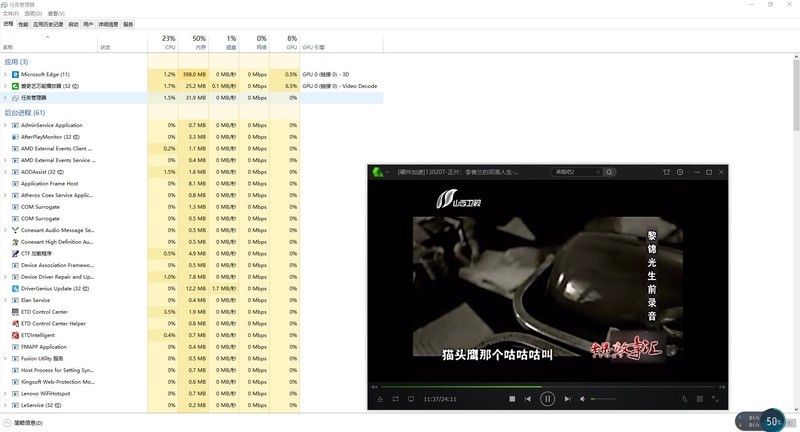Skip to previous video in player
Screen dimensions: 800x432
click(528, 399)
